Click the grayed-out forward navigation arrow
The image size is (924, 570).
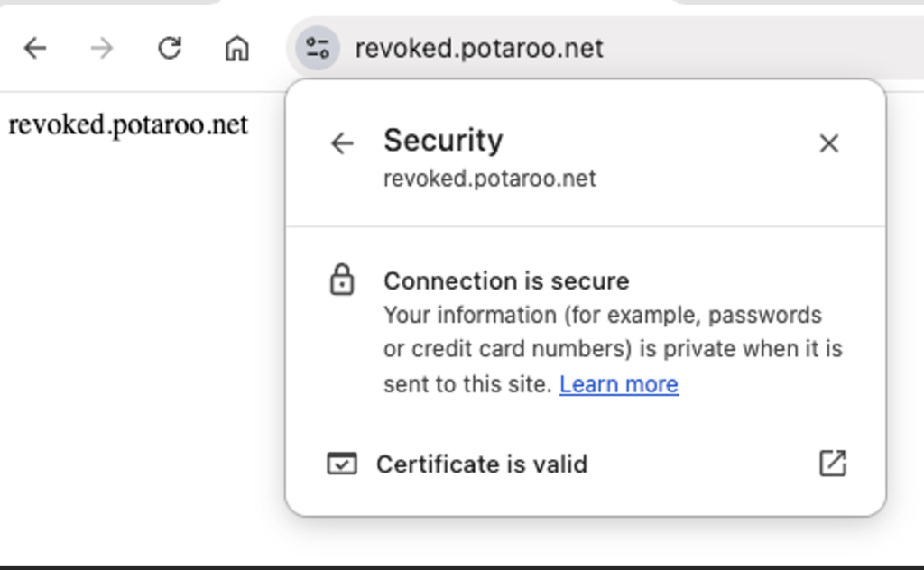pyautogui.click(x=102, y=49)
